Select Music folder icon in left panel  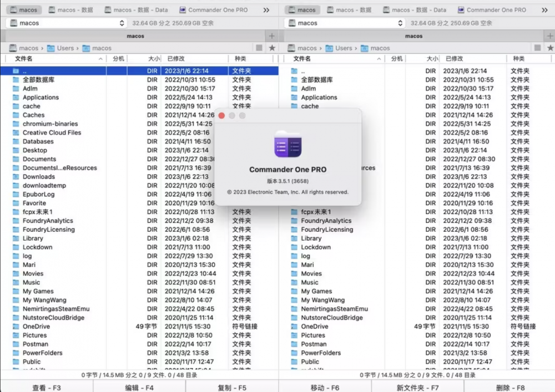click(x=16, y=282)
